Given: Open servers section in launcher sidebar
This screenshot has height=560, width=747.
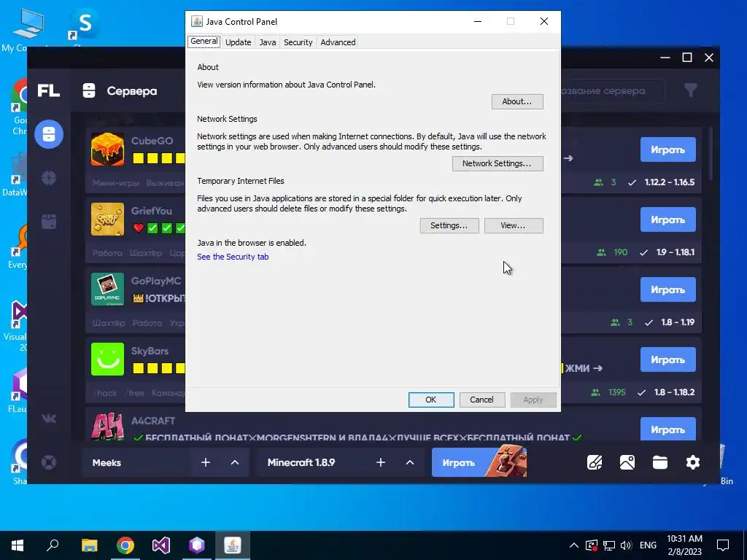Looking at the screenshot, I should coord(49,134).
